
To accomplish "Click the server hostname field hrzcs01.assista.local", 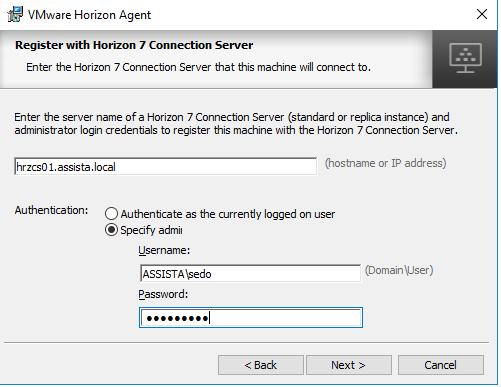I will click(x=165, y=166).
